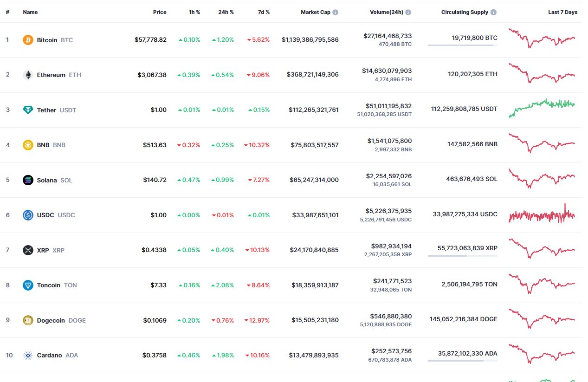Click the Solana logo icon
The image size is (588, 382).
28,180
